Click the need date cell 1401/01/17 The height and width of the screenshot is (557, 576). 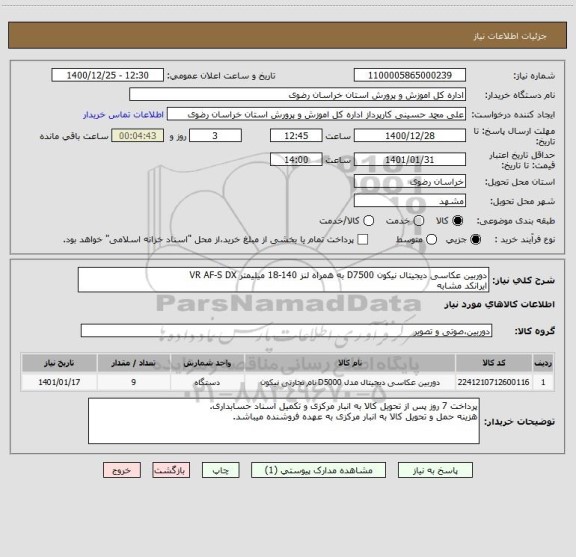coord(59,382)
